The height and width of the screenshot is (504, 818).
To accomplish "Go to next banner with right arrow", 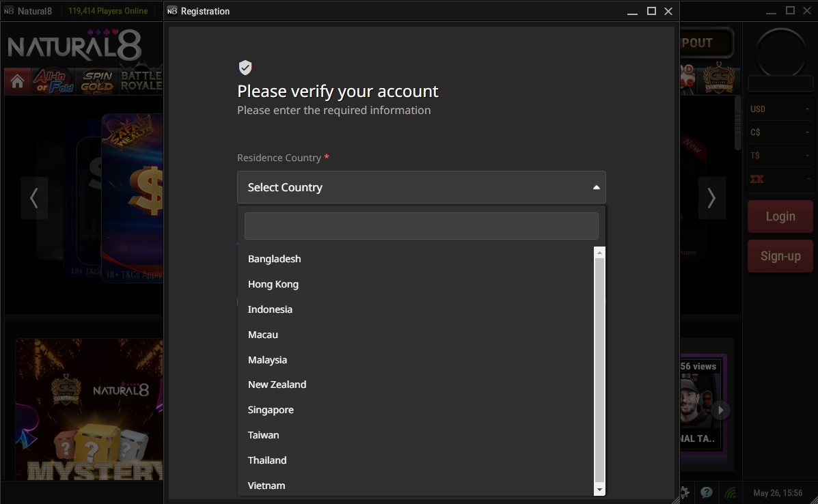I will (x=711, y=198).
